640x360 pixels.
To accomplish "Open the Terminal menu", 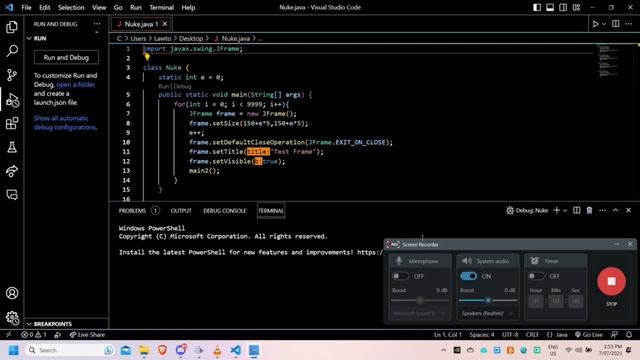I will tap(161, 7).
